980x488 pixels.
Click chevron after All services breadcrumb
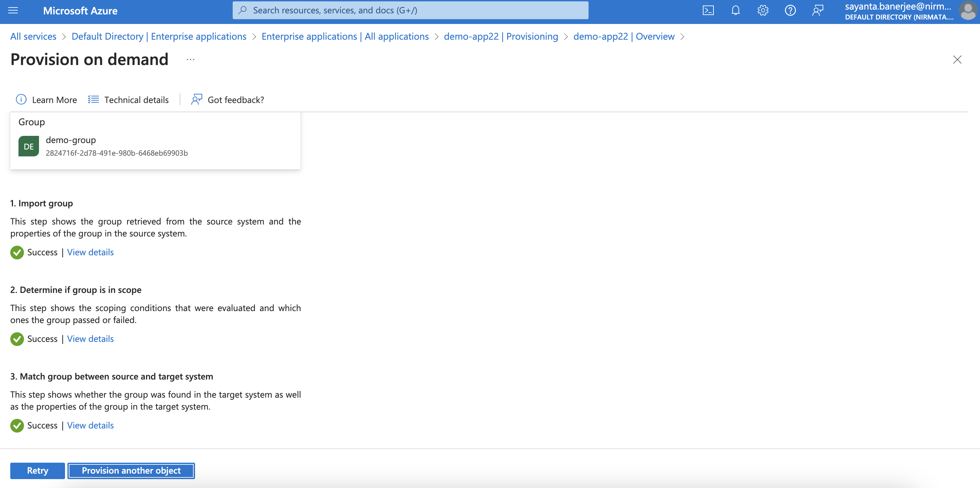click(x=64, y=37)
